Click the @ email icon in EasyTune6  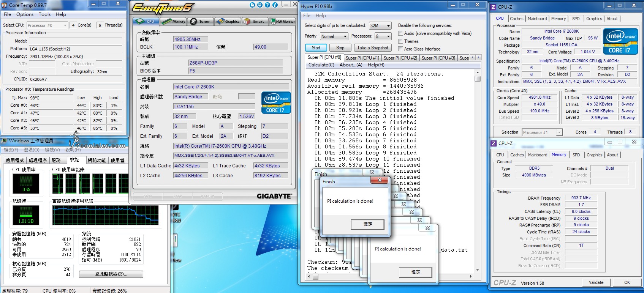(x=260, y=5)
